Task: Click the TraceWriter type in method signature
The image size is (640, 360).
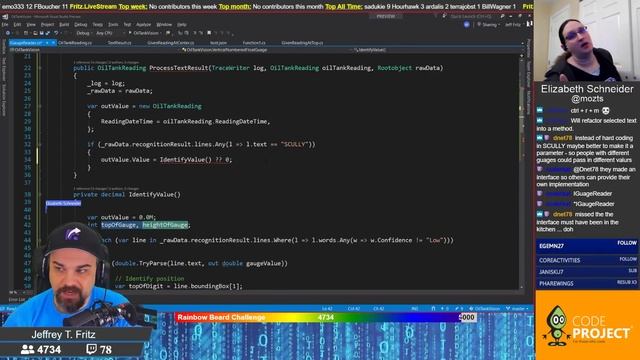Action: pyautogui.click(x=231, y=68)
